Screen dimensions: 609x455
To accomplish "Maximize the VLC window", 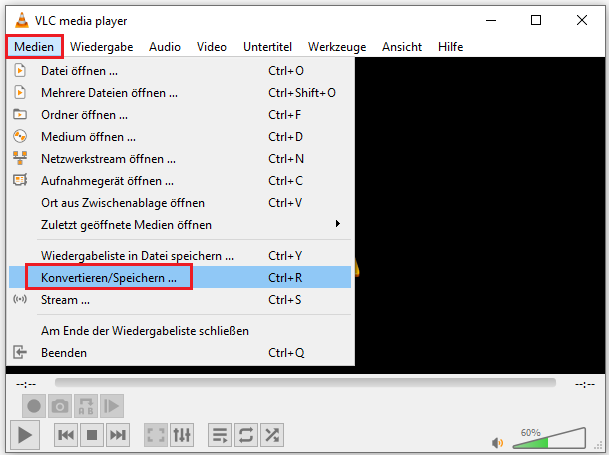I will 536,20.
